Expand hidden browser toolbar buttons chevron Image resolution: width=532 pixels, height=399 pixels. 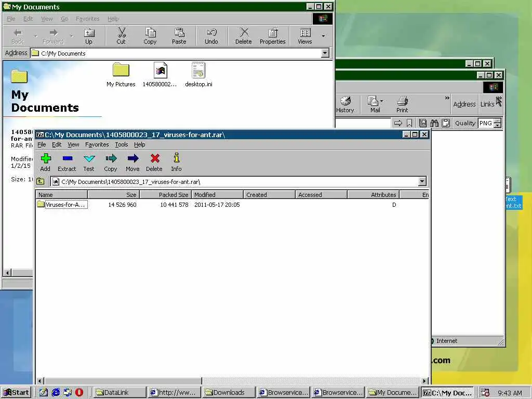pyautogui.click(x=447, y=98)
